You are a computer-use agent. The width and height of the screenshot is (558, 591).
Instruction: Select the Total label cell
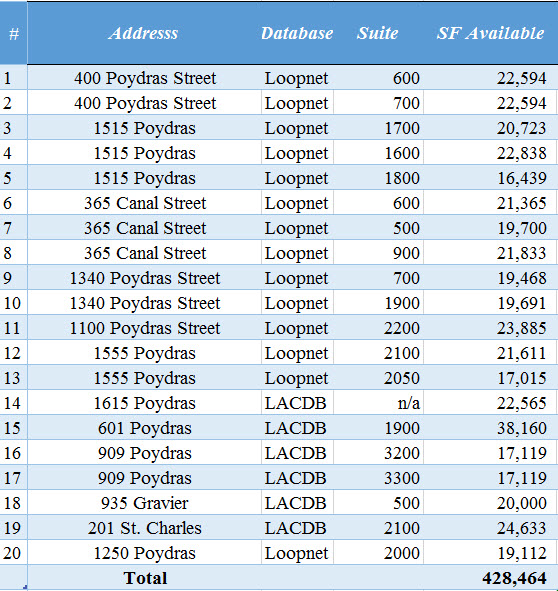145,578
